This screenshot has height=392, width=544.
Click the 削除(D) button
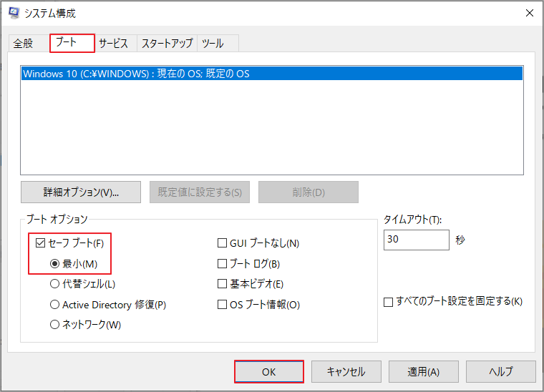tap(309, 192)
